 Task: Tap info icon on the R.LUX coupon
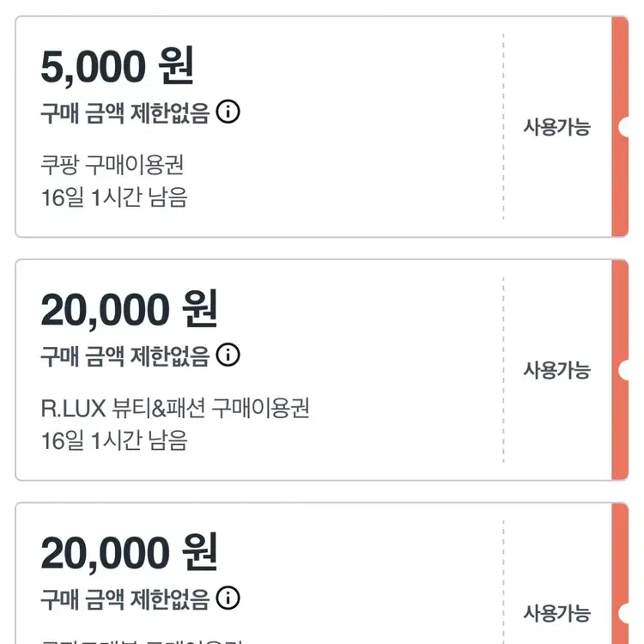pos(228,355)
